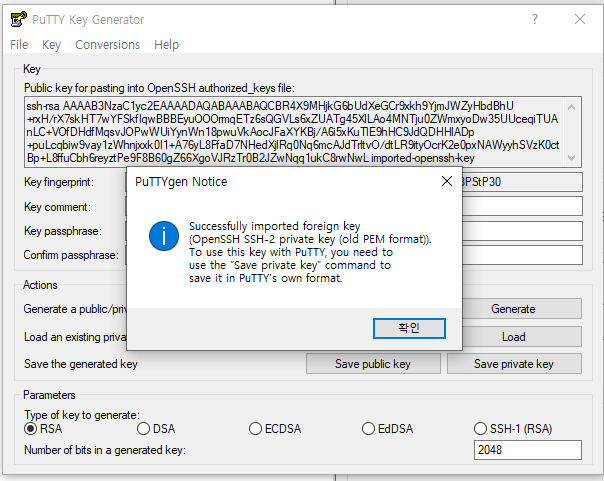Click 'Type of key to generate:' label
604x481 pixels.
pos(82,415)
